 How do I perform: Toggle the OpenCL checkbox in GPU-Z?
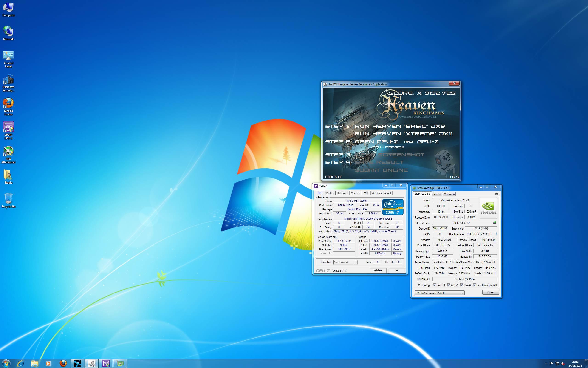tap(434, 285)
